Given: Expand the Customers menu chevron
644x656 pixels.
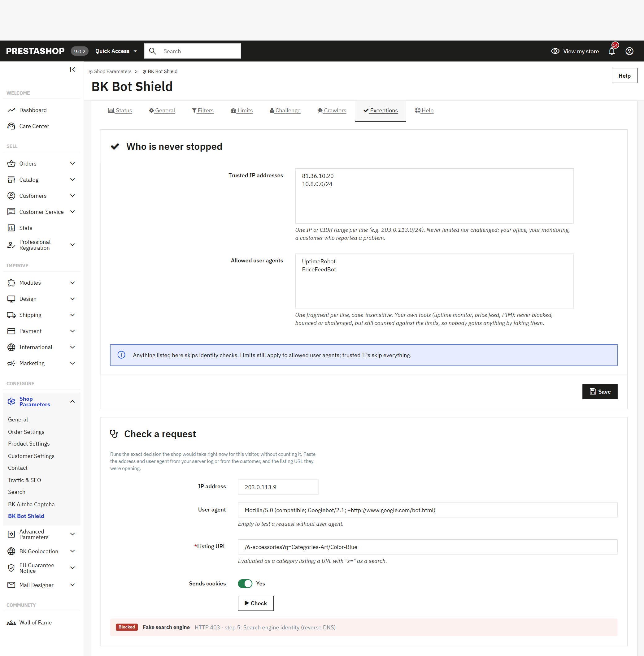Looking at the screenshot, I should [72, 196].
